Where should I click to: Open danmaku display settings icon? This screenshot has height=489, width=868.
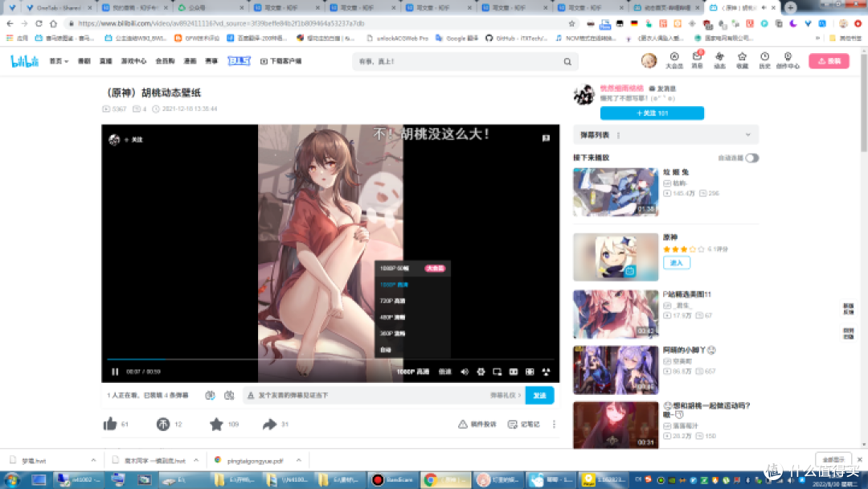pos(228,396)
